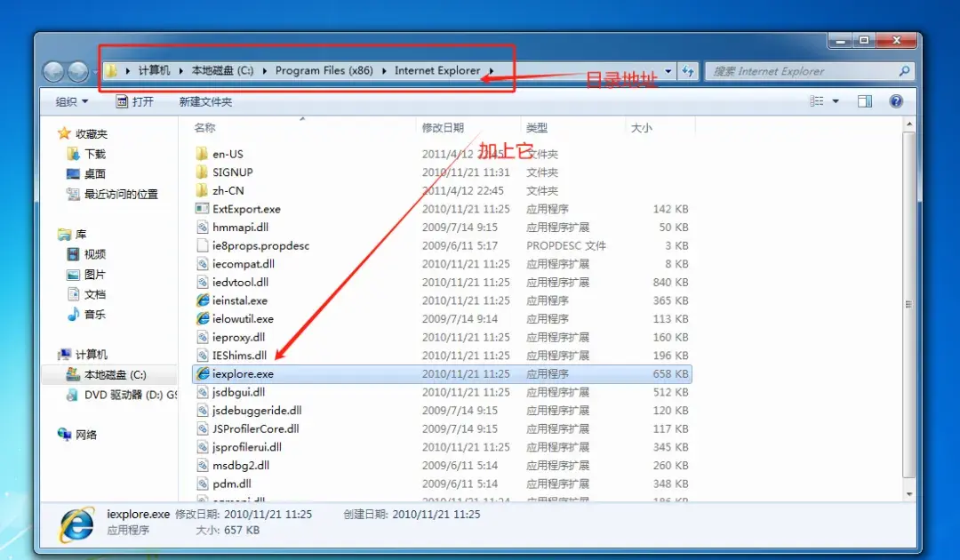The image size is (960, 560).
Task: Open the view options dropdown arrow
Action: pos(836,102)
